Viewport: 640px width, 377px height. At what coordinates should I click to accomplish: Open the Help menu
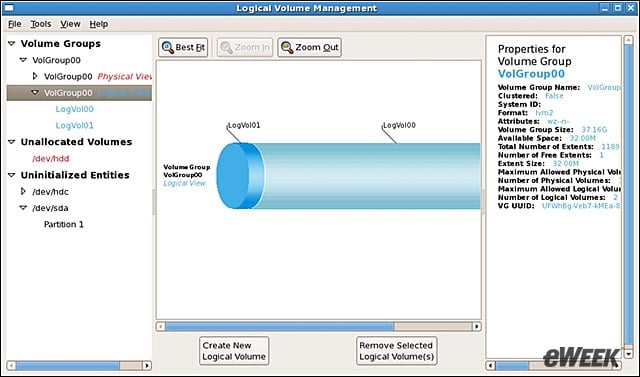[x=99, y=24]
